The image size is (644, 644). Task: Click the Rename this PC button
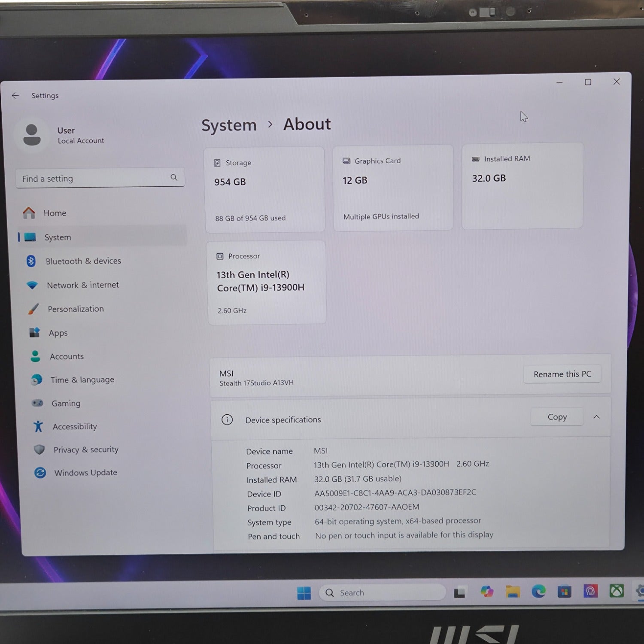tap(562, 374)
